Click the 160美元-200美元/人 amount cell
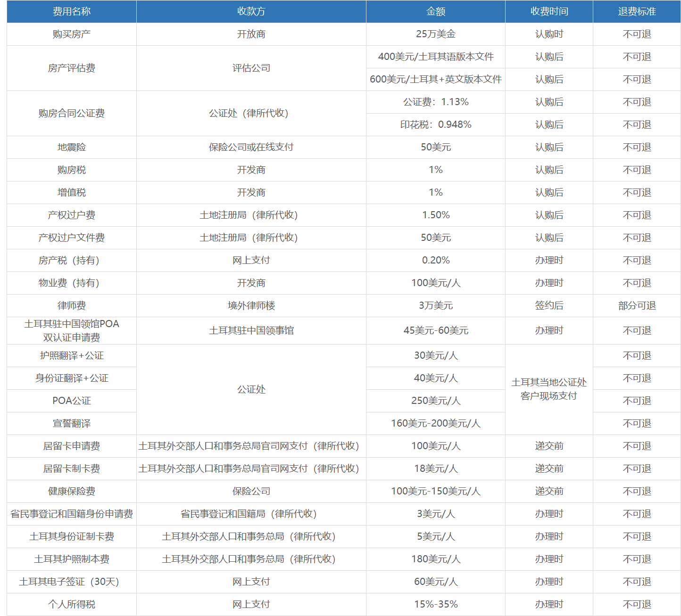 click(x=435, y=423)
